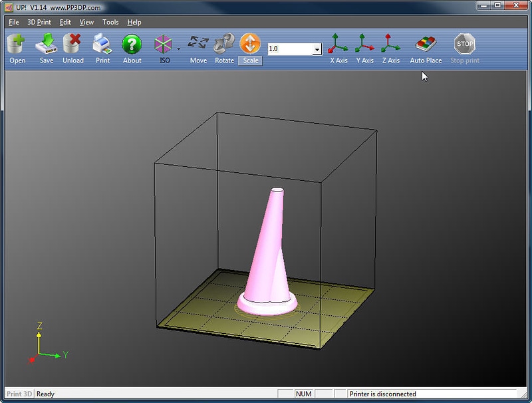
Task: Open the 3D Print menu
Action: 39,23
